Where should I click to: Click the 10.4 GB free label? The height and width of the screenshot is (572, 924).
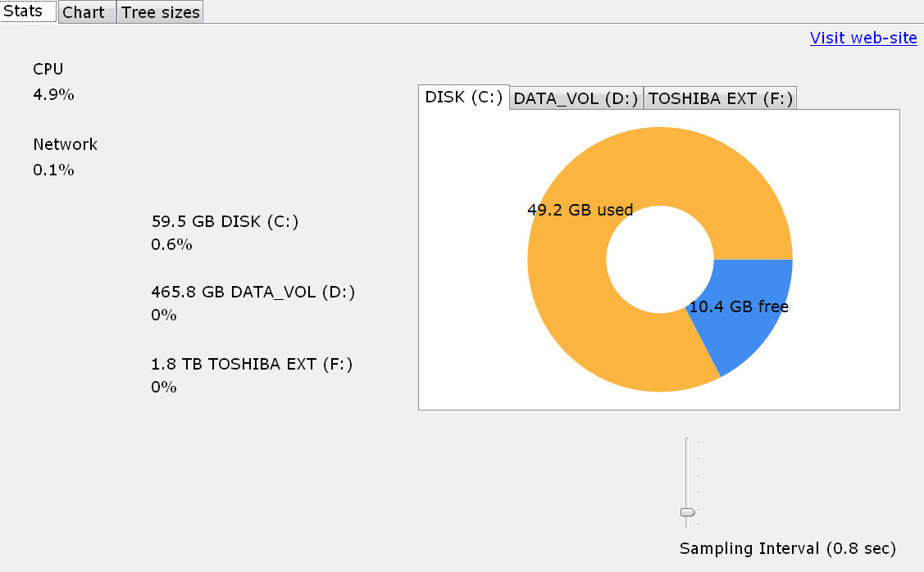(x=739, y=307)
